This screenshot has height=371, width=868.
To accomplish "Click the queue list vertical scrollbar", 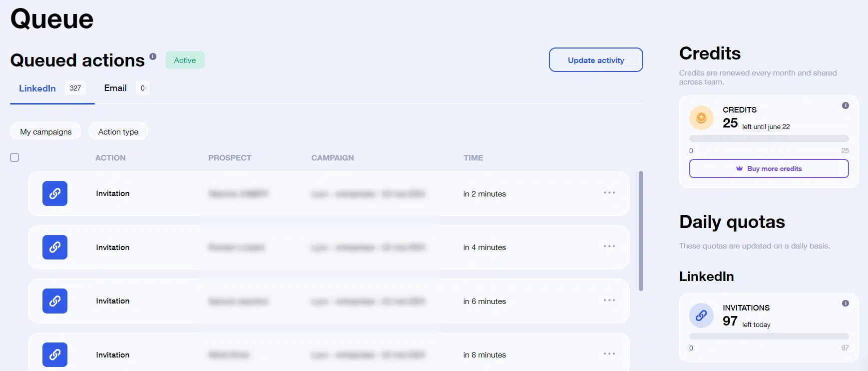I will coord(641,230).
